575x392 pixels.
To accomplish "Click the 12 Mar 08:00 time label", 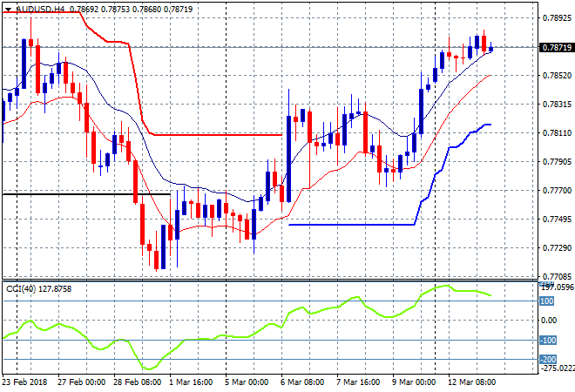I will [x=471, y=382].
